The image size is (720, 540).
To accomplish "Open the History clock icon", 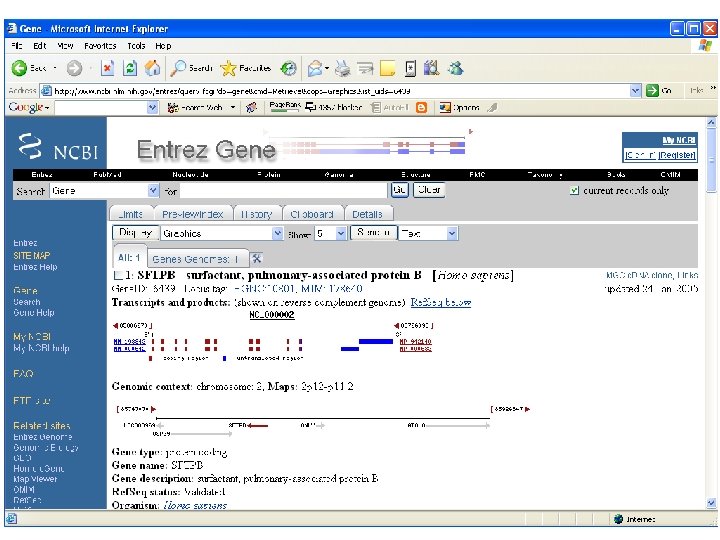I will [x=288, y=68].
